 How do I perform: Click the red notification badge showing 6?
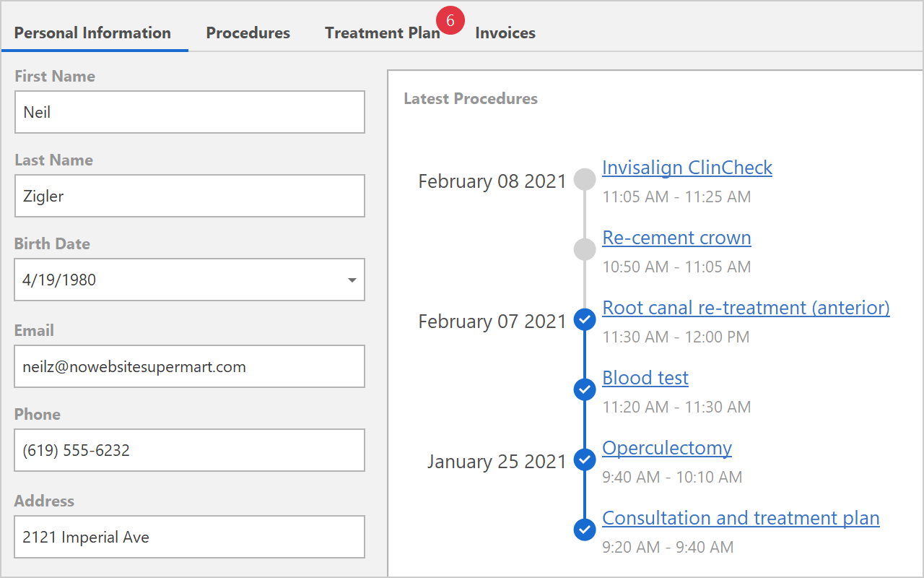point(450,22)
